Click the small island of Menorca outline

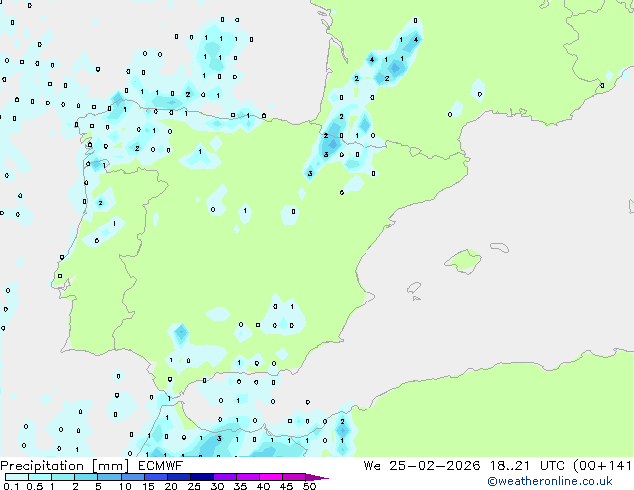(499, 248)
